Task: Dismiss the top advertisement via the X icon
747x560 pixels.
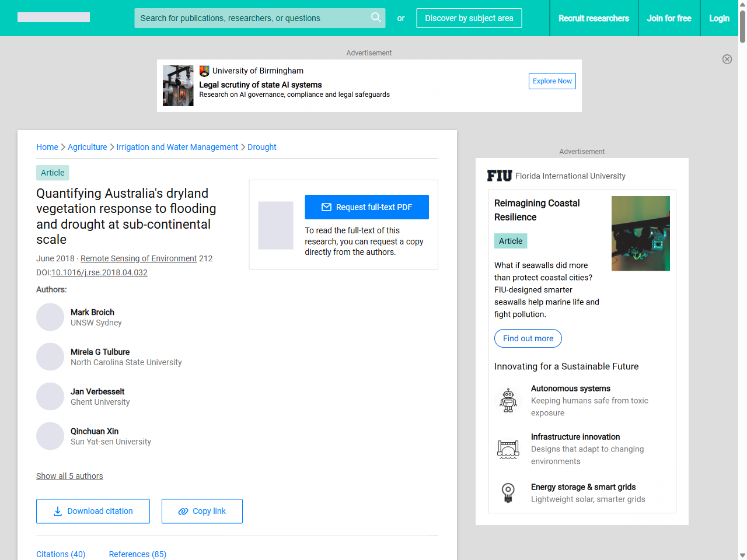Action: pyautogui.click(x=727, y=59)
